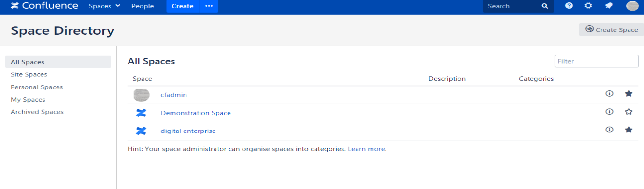Open the settings gear menu

pos(588,6)
